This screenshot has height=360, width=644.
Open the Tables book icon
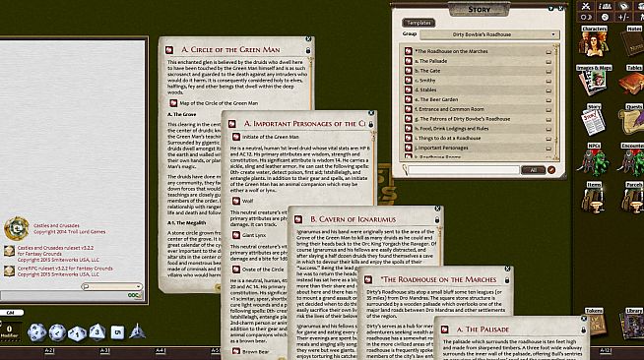tap(631, 81)
